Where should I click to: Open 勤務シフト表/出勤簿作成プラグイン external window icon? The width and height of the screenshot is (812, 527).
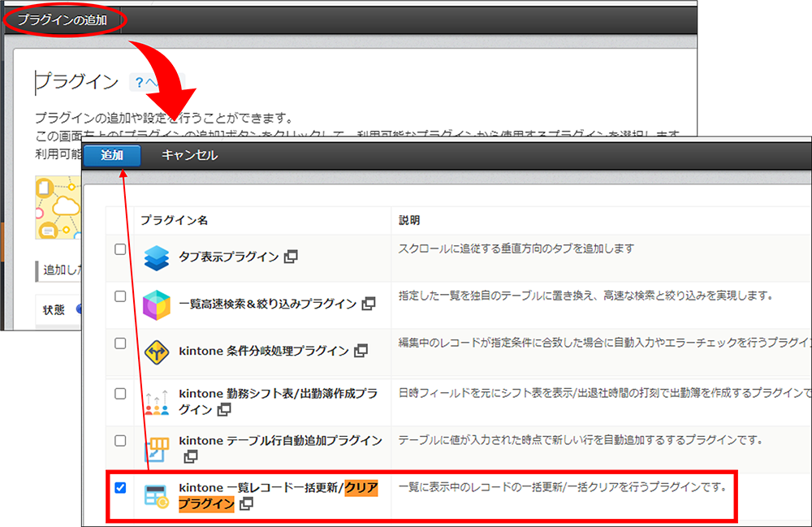(x=224, y=409)
